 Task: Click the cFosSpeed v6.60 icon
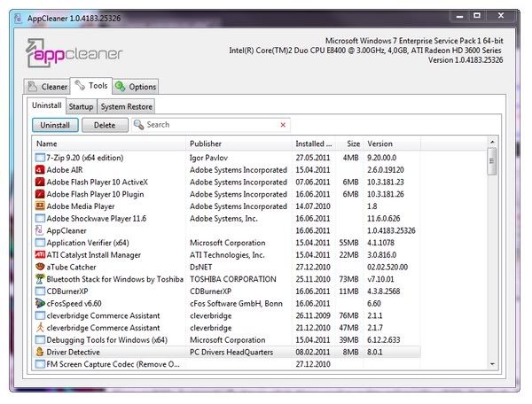40,303
